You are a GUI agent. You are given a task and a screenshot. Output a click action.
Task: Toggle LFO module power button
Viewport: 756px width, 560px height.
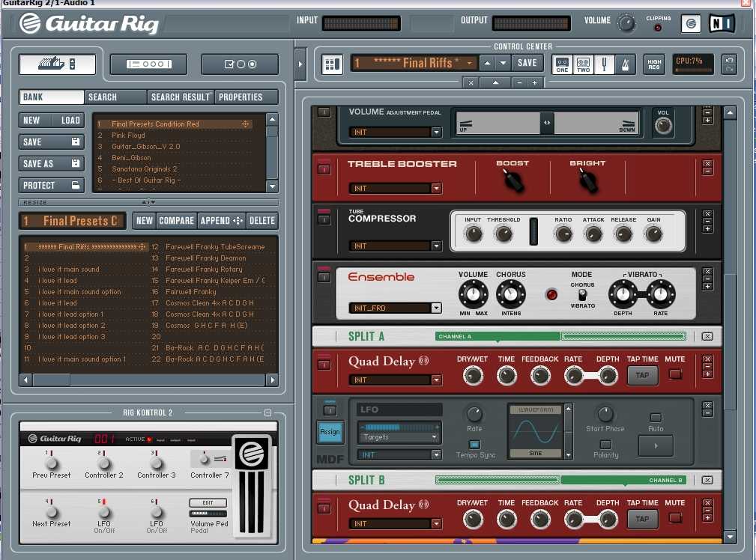click(x=330, y=410)
